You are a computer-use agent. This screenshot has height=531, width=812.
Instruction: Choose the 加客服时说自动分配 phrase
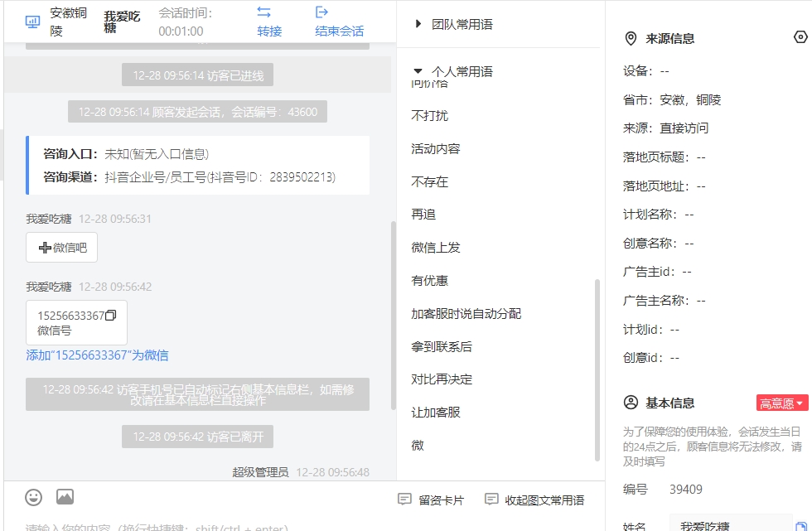(x=466, y=314)
